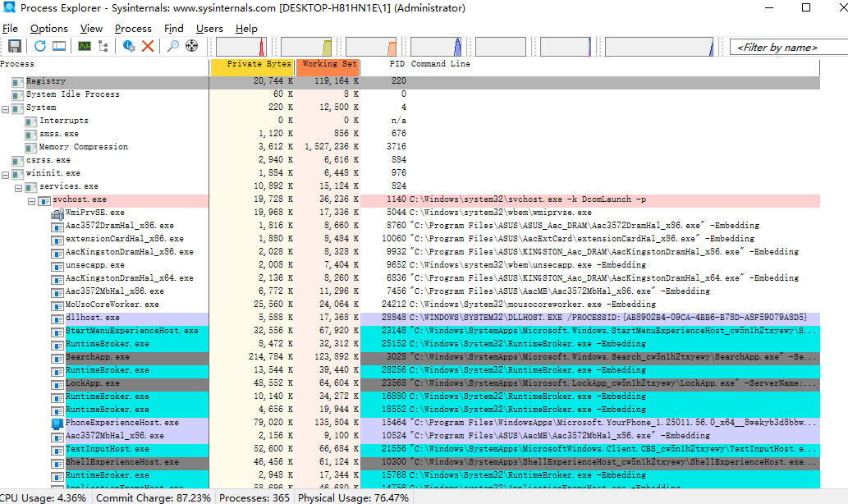Select RuntimeBroker.exe with PID 16880

[x=410, y=396]
